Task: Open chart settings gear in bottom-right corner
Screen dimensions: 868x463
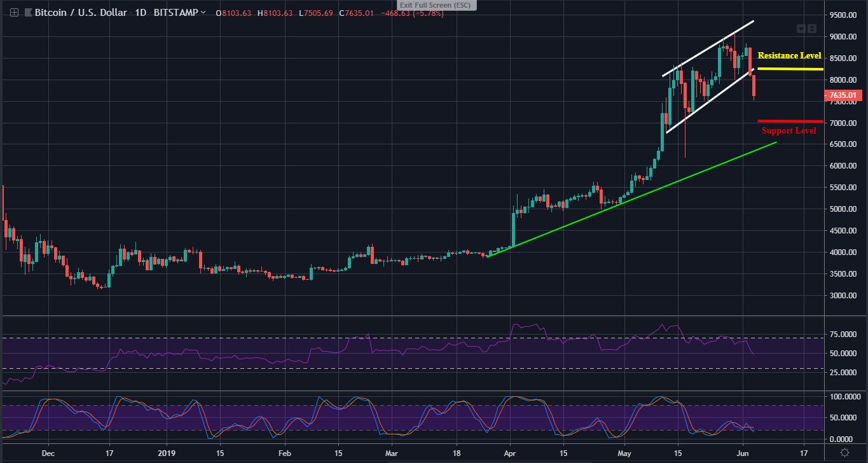Action: 844,452
